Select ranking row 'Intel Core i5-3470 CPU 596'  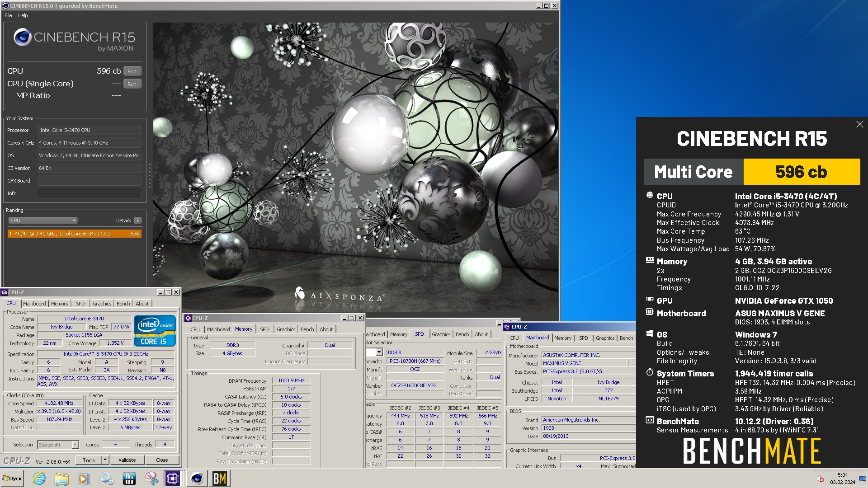pos(75,234)
